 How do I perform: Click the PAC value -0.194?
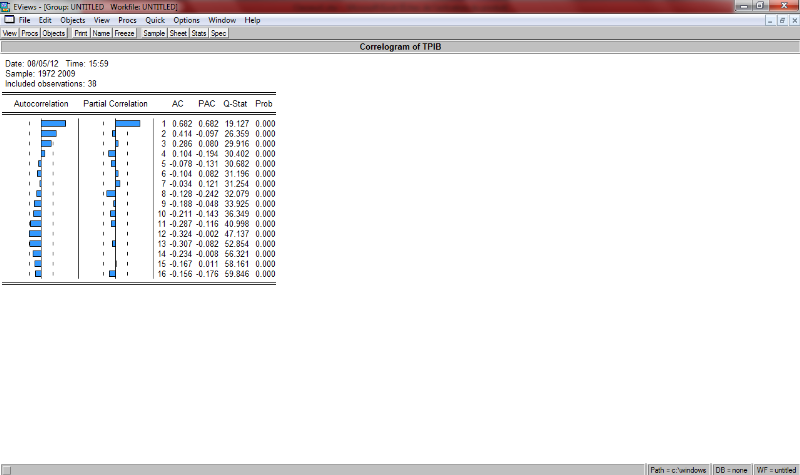tap(207, 154)
